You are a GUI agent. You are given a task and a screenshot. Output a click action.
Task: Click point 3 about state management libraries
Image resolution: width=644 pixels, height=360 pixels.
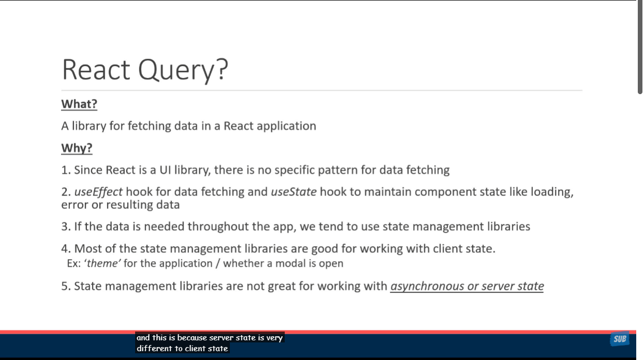point(296,227)
